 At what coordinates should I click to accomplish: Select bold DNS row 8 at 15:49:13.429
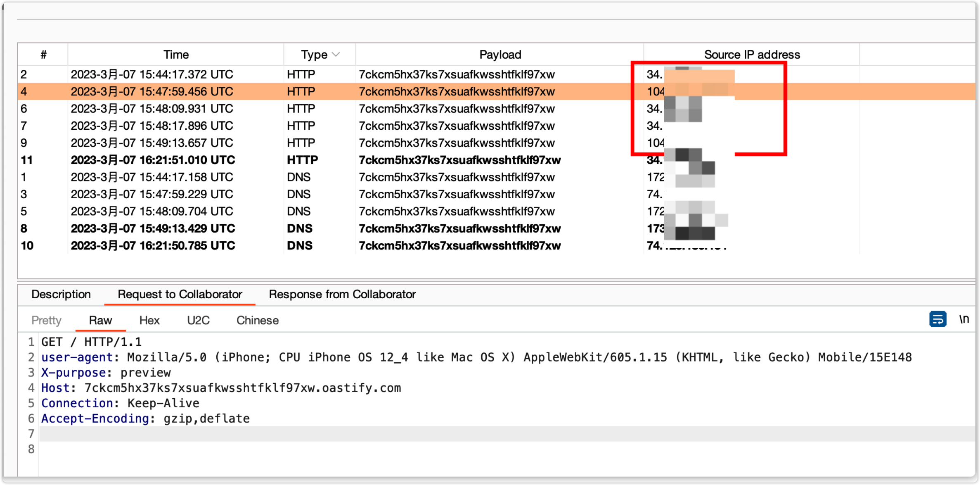496,228
